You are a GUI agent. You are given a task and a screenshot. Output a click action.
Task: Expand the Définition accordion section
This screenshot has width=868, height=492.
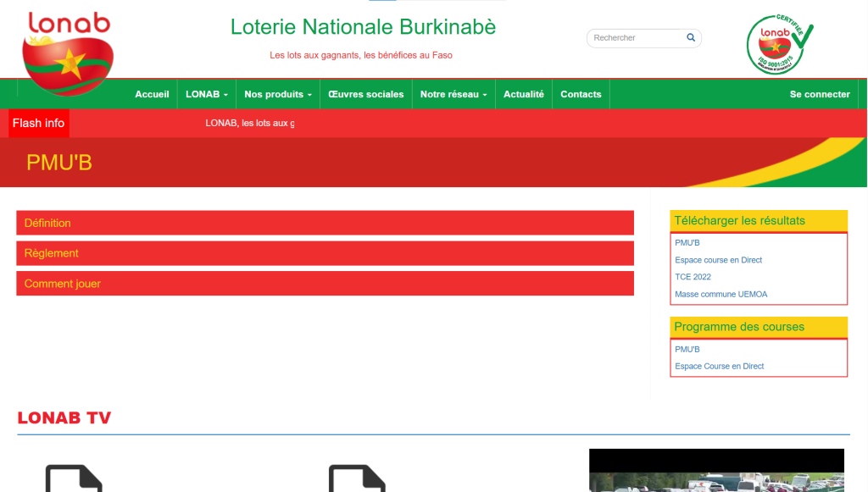[325, 223]
